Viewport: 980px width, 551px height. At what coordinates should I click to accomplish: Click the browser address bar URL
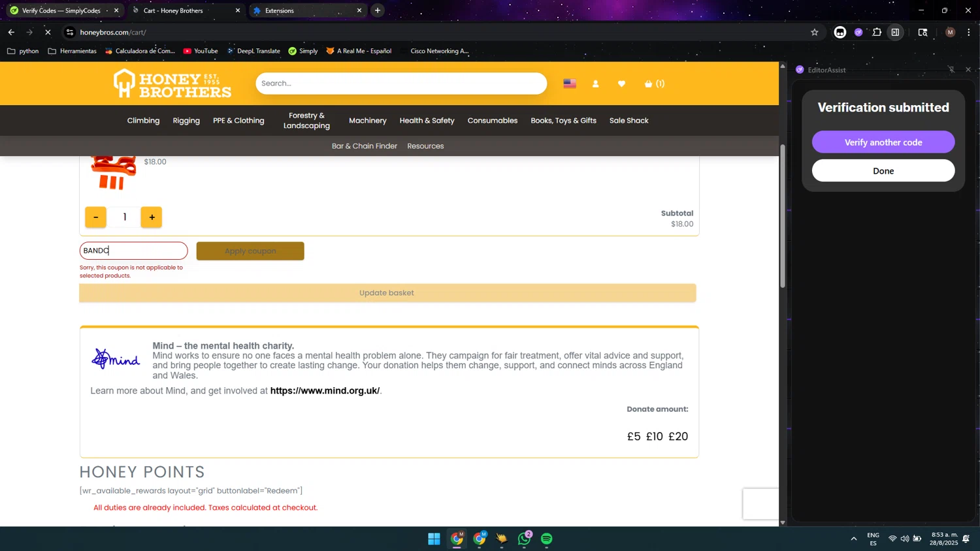click(x=113, y=32)
